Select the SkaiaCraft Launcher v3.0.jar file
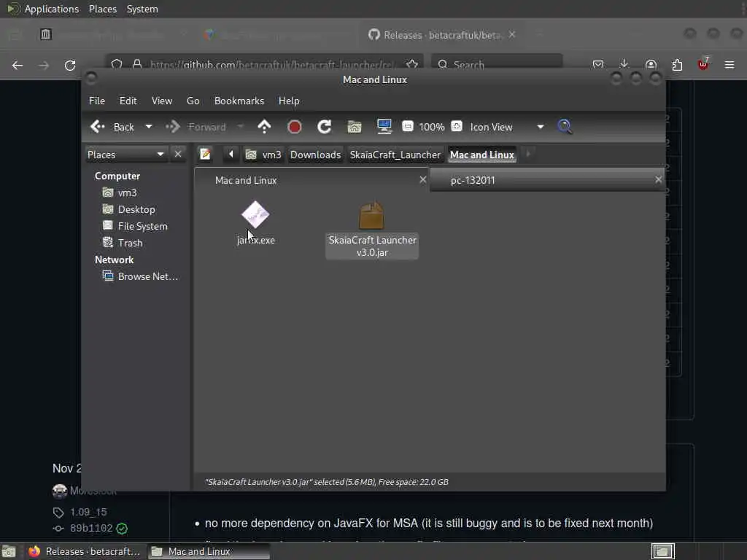The image size is (747, 560). [372, 229]
